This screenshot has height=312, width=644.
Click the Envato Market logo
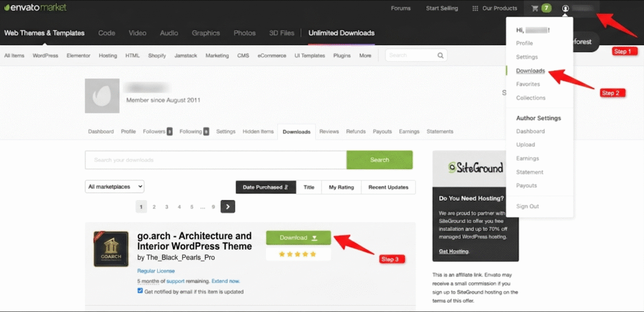tap(35, 8)
